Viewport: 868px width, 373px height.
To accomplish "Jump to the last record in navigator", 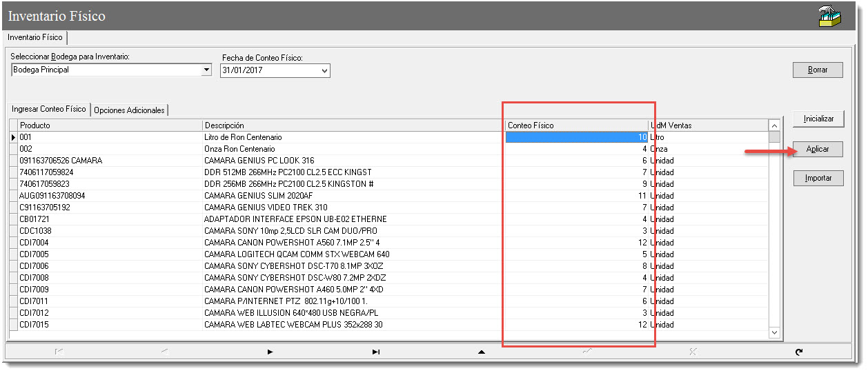I will (376, 352).
